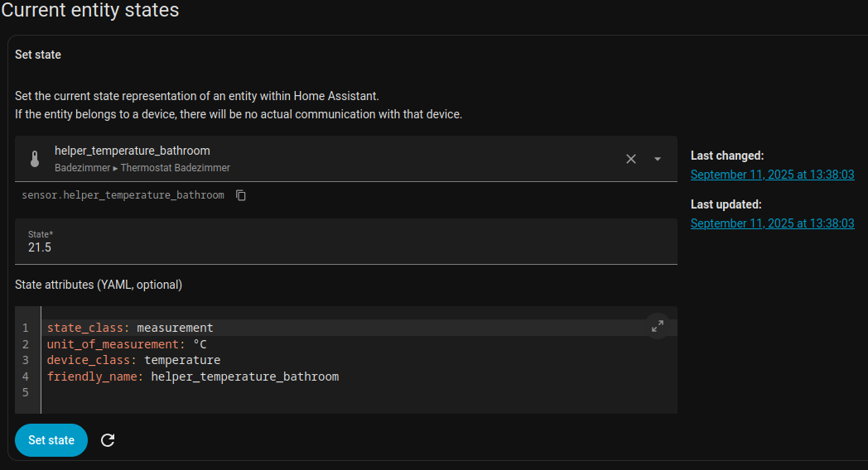Place cursor on state_class: measurement line
868x470 pixels.
[x=130, y=328]
